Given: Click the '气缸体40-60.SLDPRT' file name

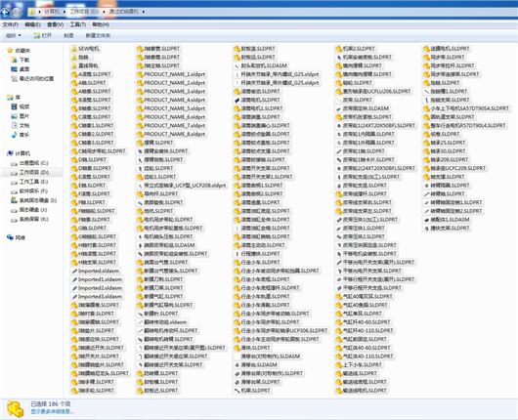Looking at the screenshot, I should (367, 348).
